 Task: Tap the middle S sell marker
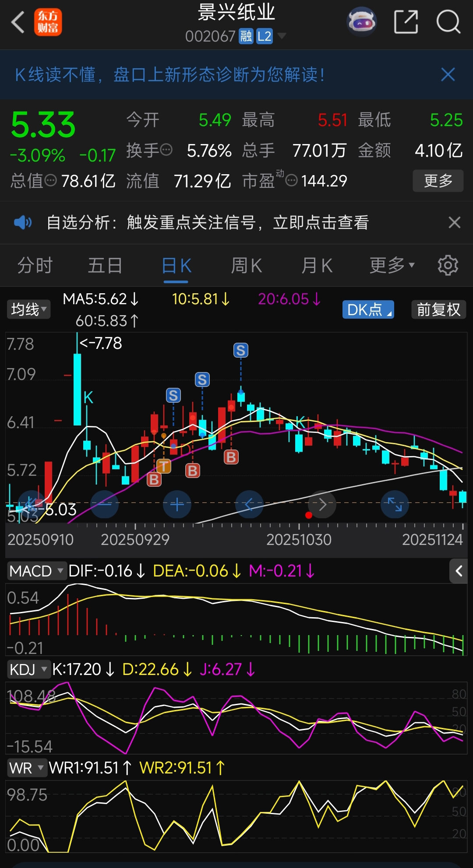(202, 380)
